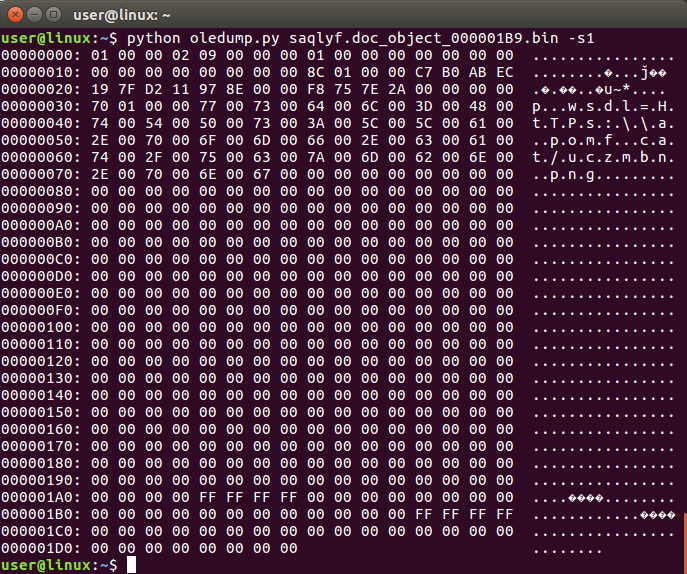Click ASCII text t./.u.c.z.m.b.n.
This screenshot has height=574, width=687.
point(603,158)
